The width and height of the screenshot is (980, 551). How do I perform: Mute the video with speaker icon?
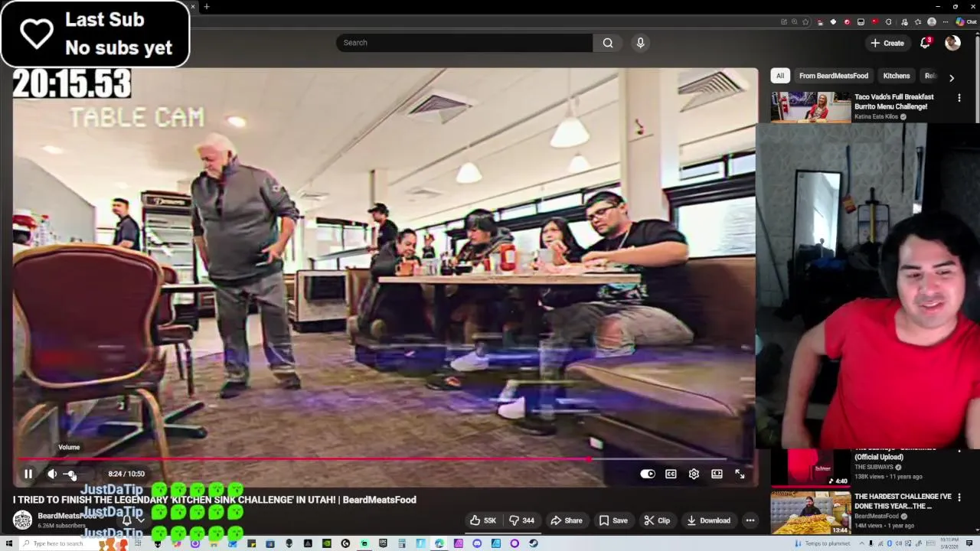(x=52, y=474)
